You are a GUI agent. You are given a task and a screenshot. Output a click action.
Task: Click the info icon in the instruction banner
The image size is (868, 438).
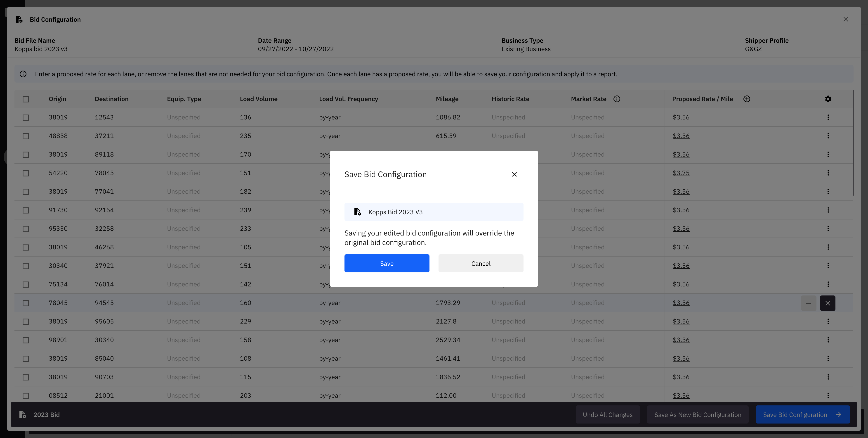23,74
